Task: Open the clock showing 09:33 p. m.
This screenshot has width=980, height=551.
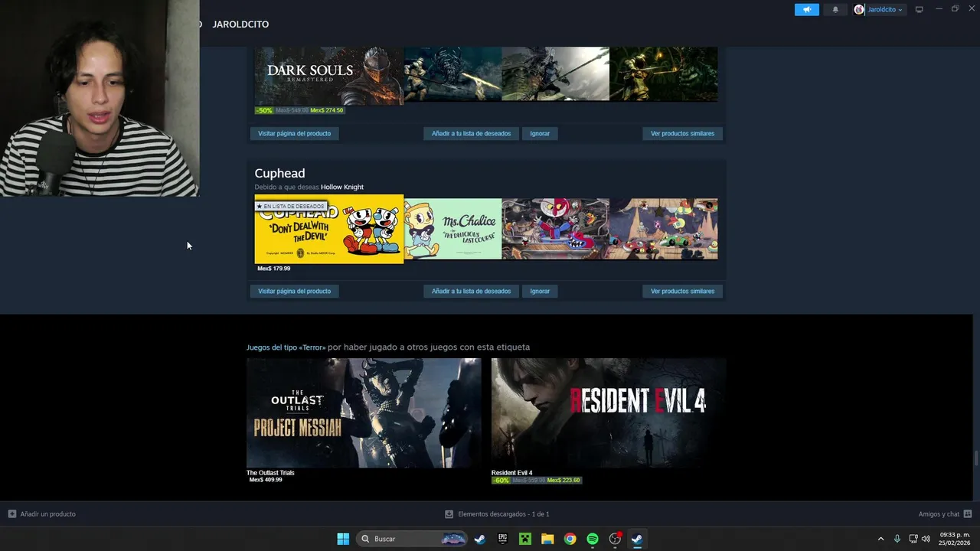Action: coord(955,539)
